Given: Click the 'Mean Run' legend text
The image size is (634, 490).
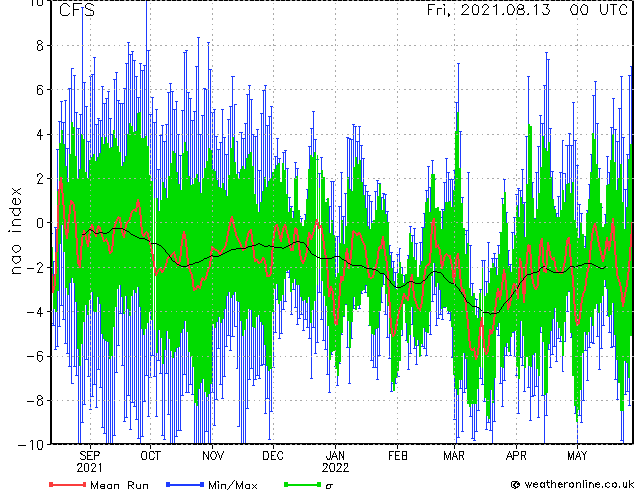Looking at the screenshot, I should (119, 485).
